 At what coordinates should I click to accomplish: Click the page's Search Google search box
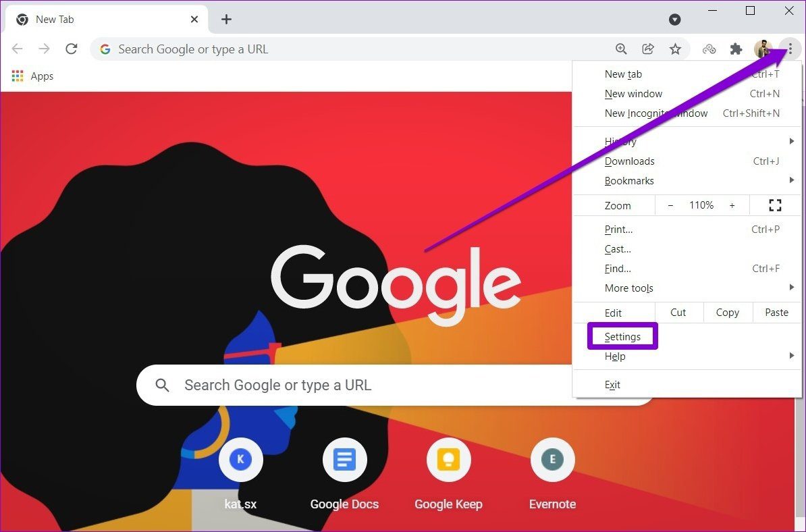pos(354,385)
